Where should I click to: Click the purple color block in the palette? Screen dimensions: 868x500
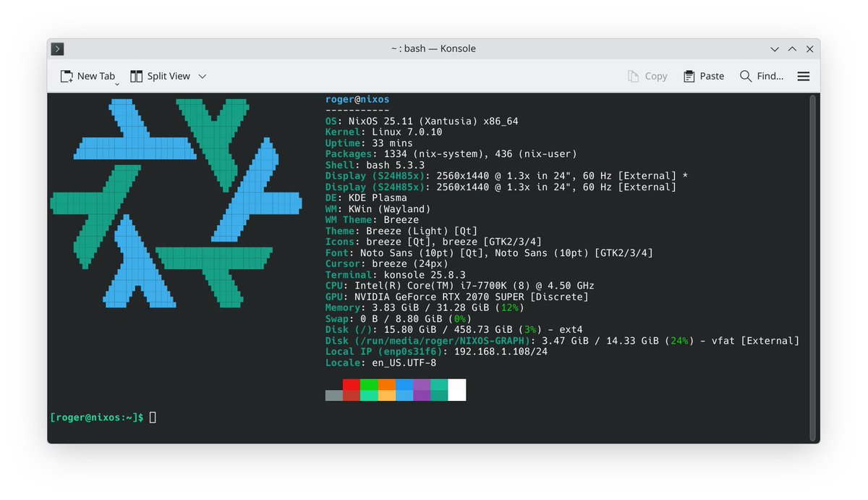coord(422,390)
